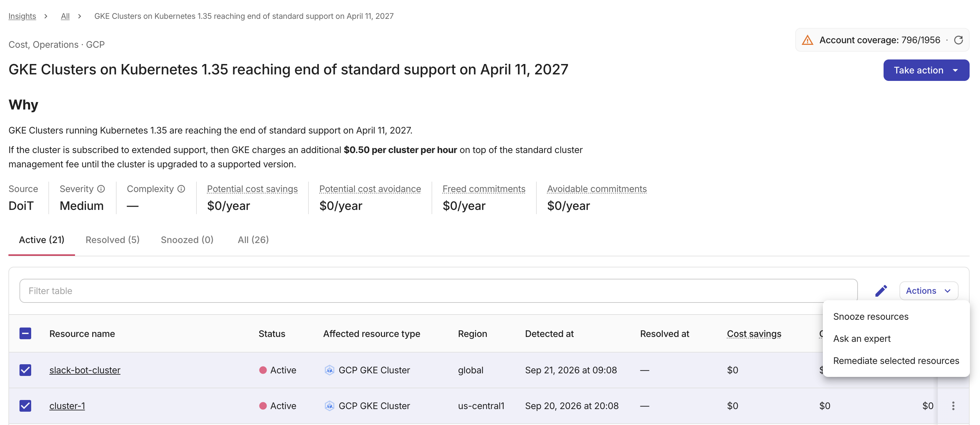
Task: Uncheck the slack-bot-cluster row checkbox
Action: [x=25, y=370]
